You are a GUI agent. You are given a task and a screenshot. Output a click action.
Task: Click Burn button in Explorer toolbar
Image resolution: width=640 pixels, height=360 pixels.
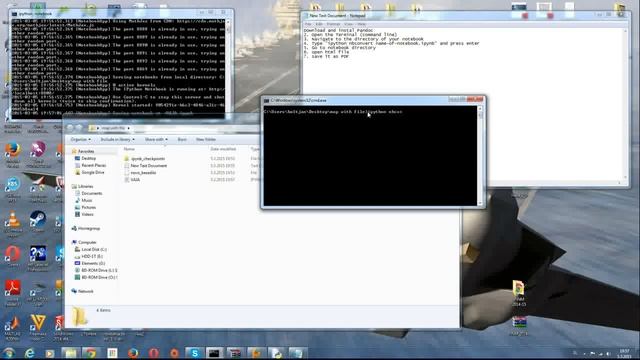(182, 140)
